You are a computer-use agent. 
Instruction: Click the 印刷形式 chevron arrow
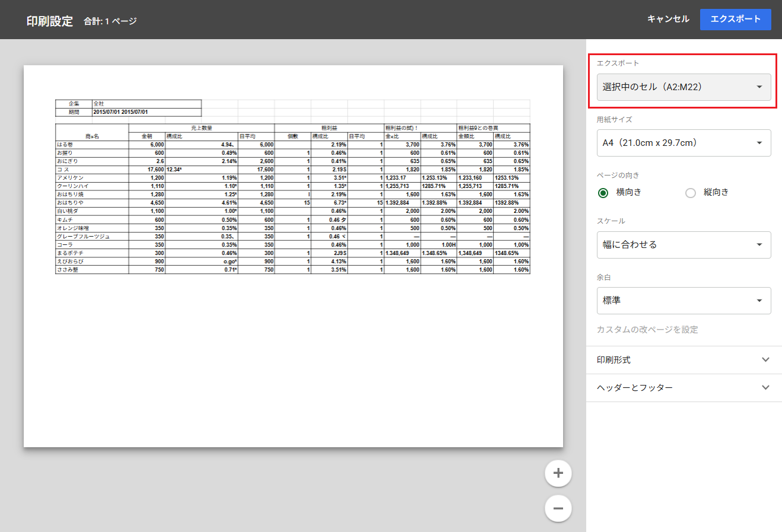point(765,360)
